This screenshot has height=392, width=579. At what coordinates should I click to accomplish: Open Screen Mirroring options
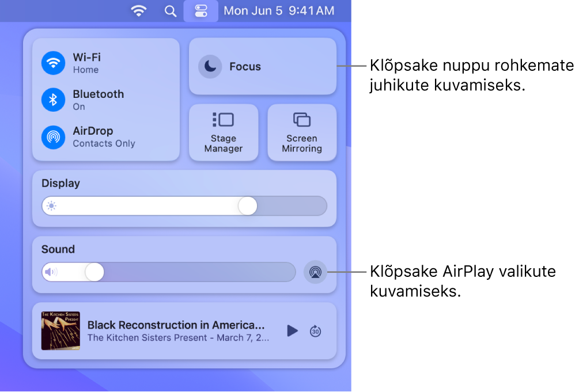click(x=302, y=132)
